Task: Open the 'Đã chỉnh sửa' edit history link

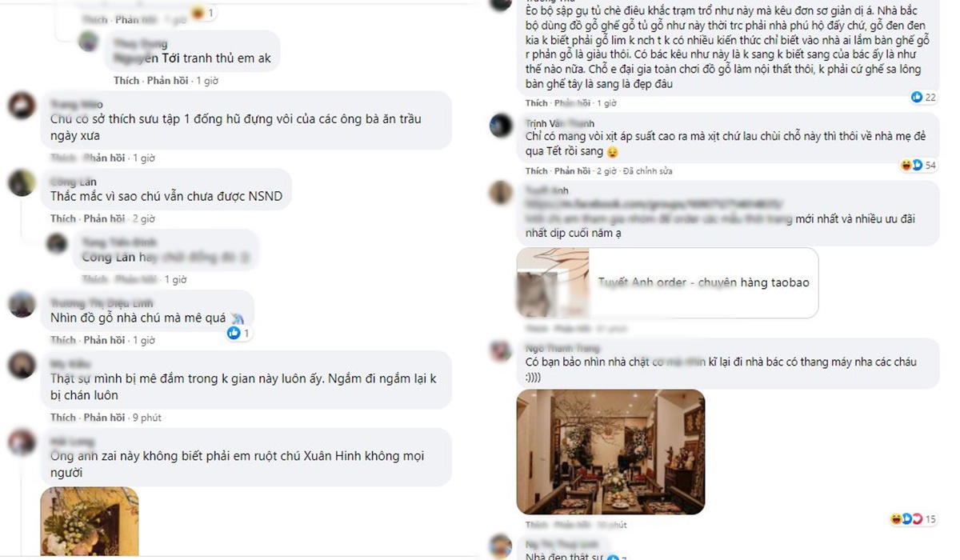Action: pos(648,171)
